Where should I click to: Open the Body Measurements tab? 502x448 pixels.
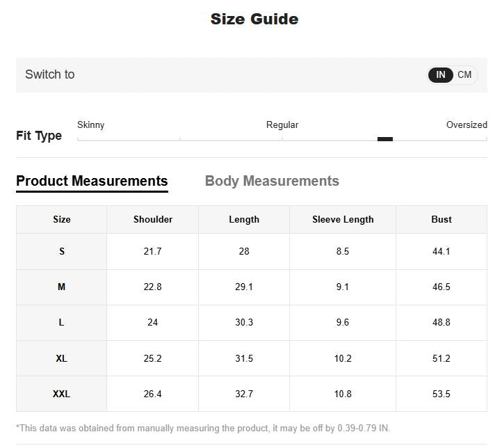click(272, 181)
